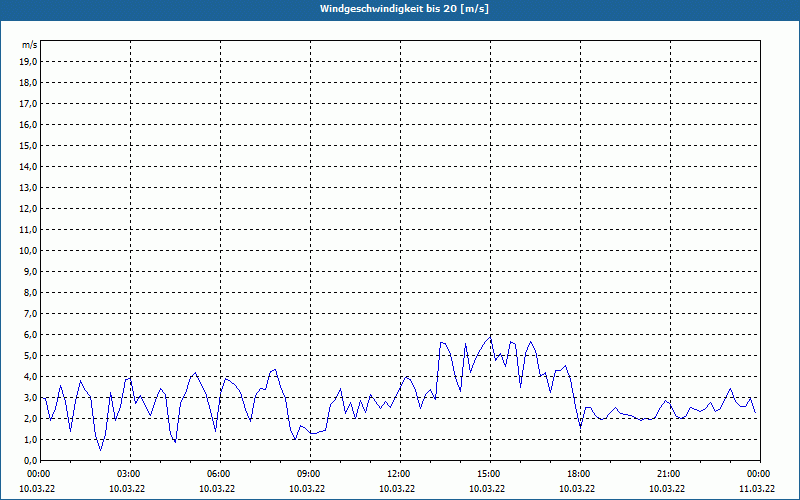Image resolution: width=800 pixels, height=500 pixels.
Task: Select the '06:00' time label
Action: 220,474
